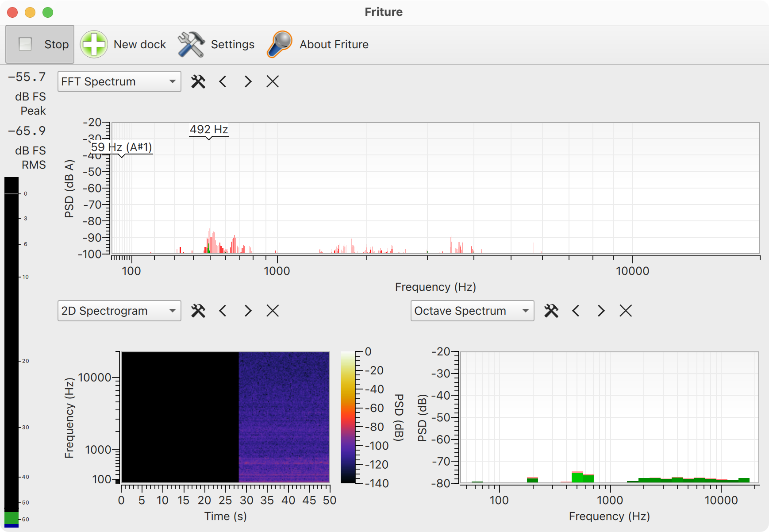Close the FFT Spectrum dock
Viewport: 769px width, 532px height.
pos(273,81)
